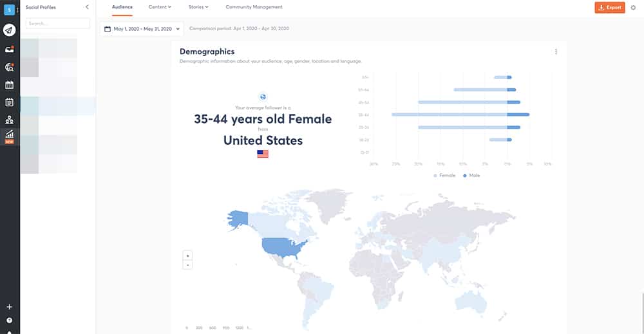Open the globe search monitoring icon
The height and width of the screenshot is (334, 644).
[10, 67]
